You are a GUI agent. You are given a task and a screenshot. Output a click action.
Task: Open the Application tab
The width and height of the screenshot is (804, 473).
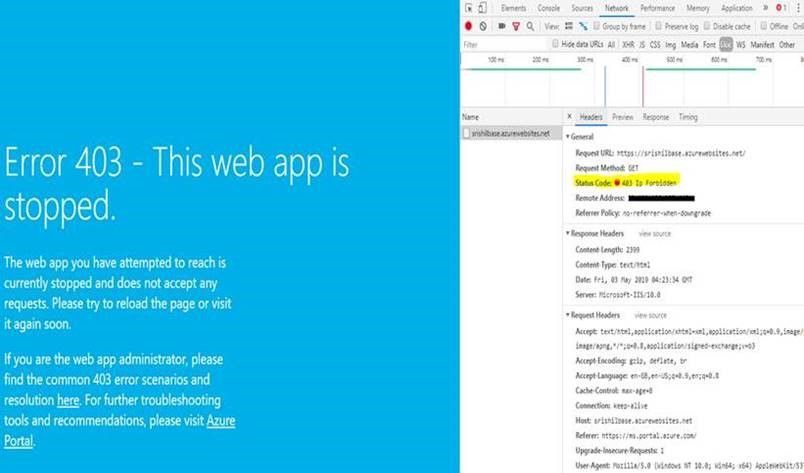pyautogui.click(x=737, y=8)
